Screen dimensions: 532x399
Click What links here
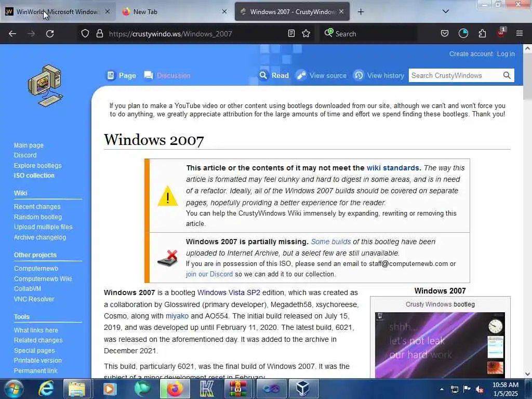tap(36, 330)
